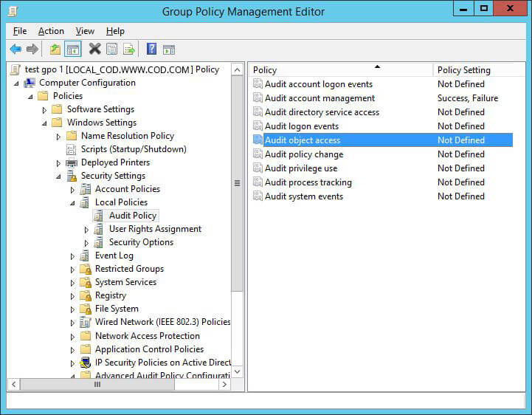Expand the Name Resolution Policy node
Viewport: 532px width, 415px height.
[x=58, y=137]
